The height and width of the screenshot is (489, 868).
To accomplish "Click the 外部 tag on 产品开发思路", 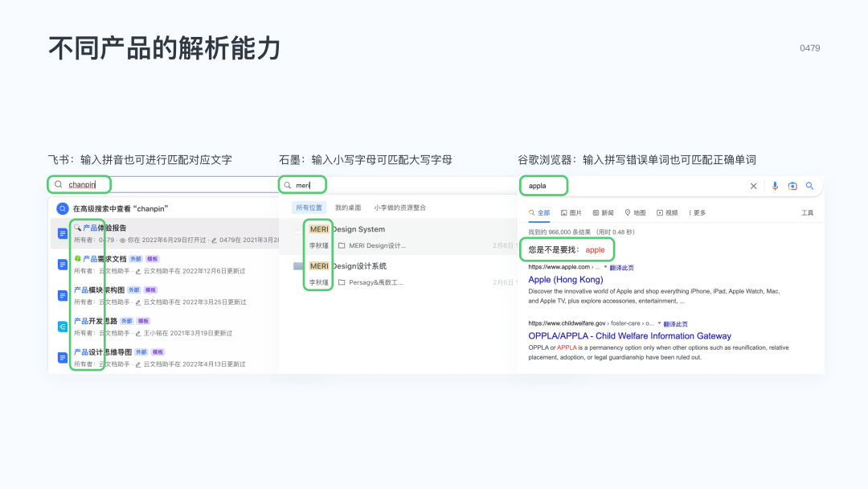I will 127,321.
